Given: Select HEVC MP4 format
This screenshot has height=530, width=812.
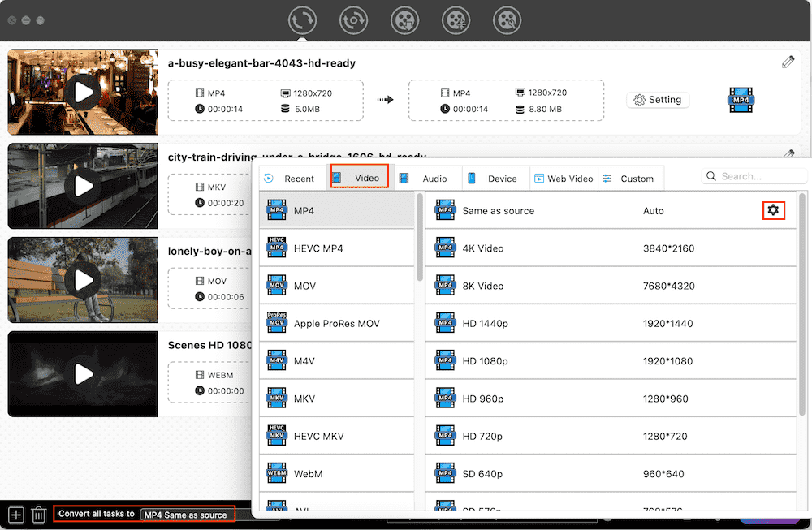Looking at the screenshot, I should coord(337,248).
